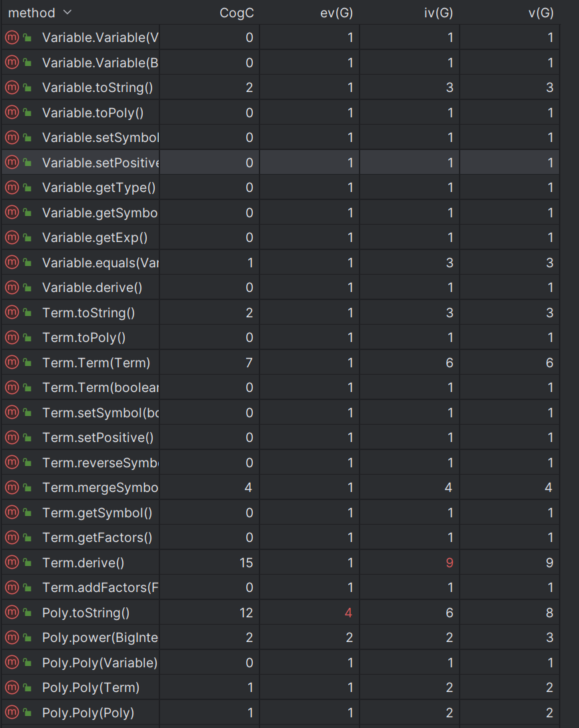Select the Term.mergeSymbo row
The width and height of the screenshot is (579, 728).
pos(280,487)
